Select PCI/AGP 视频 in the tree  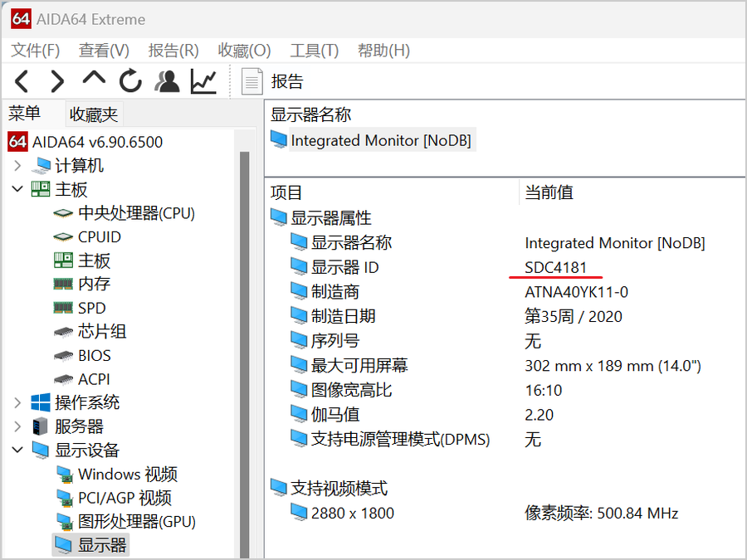click(124, 498)
